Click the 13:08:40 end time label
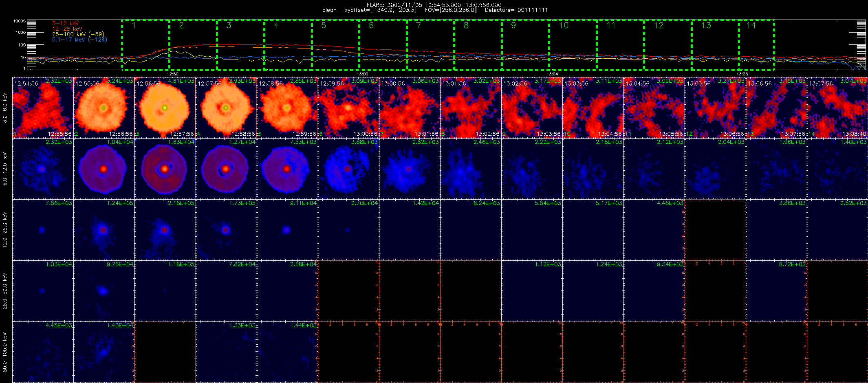The width and height of the screenshot is (868, 383). point(855,134)
